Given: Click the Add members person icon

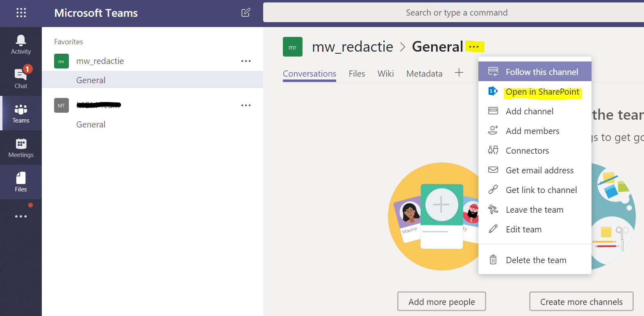Looking at the screenshot, I should (x=493, y=130).
